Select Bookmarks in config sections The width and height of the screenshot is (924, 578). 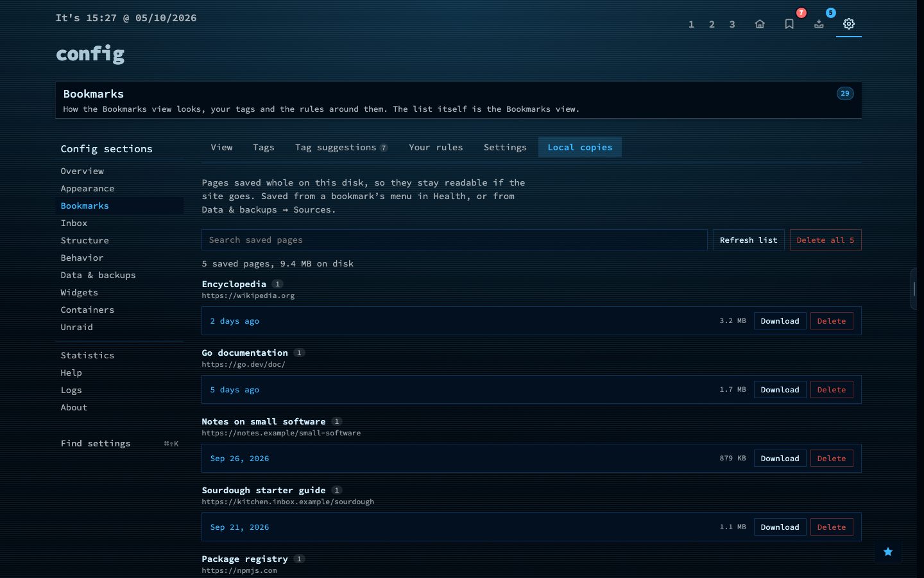pyautogui.click(x=119, y=206)
